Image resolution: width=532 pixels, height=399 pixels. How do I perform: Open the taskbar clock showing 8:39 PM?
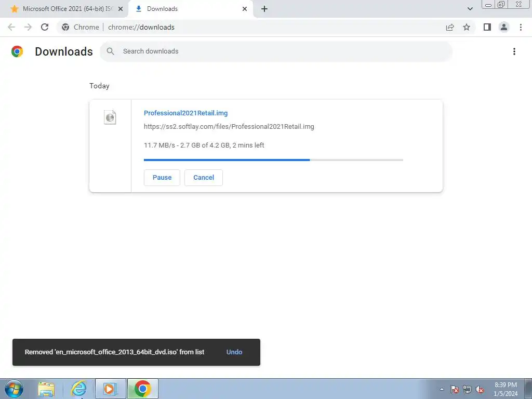pyautogui.click(x=506, y=389)
